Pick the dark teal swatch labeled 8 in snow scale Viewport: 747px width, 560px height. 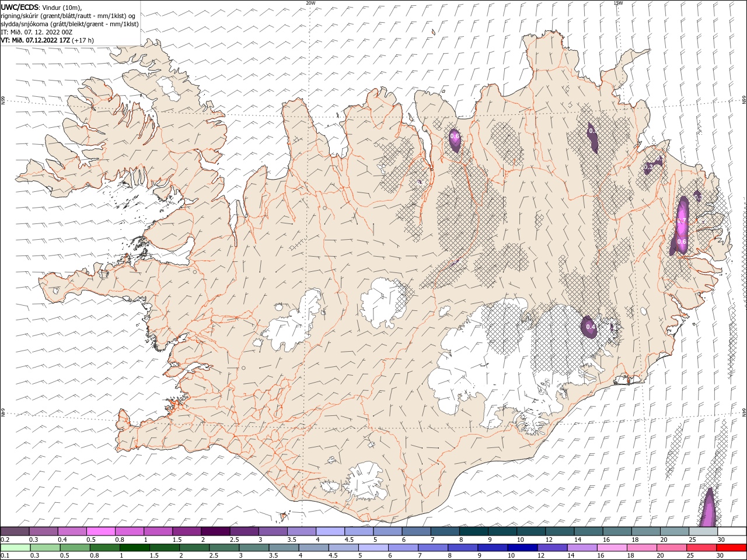474,531
